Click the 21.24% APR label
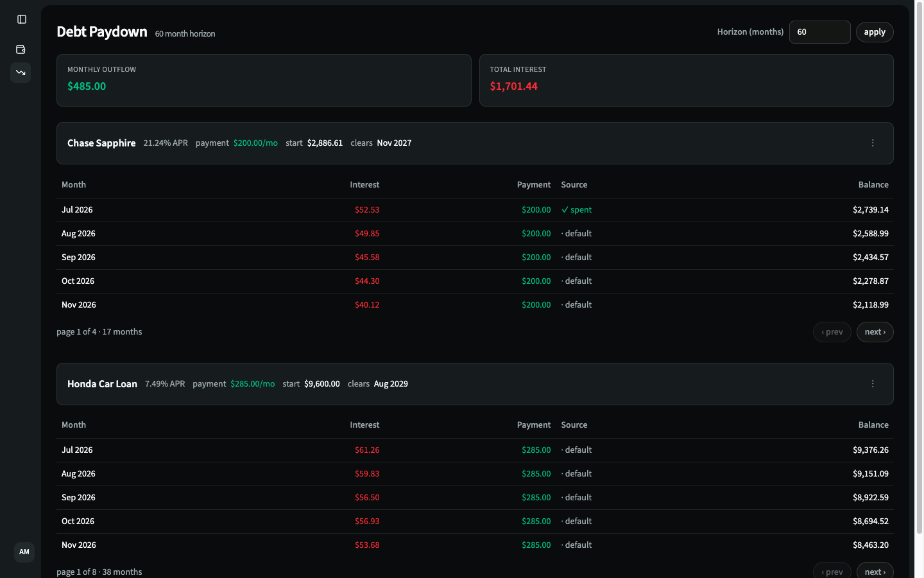Image resolution: width=924 pixels, height=578 pixels. click(x=166, y=143)
